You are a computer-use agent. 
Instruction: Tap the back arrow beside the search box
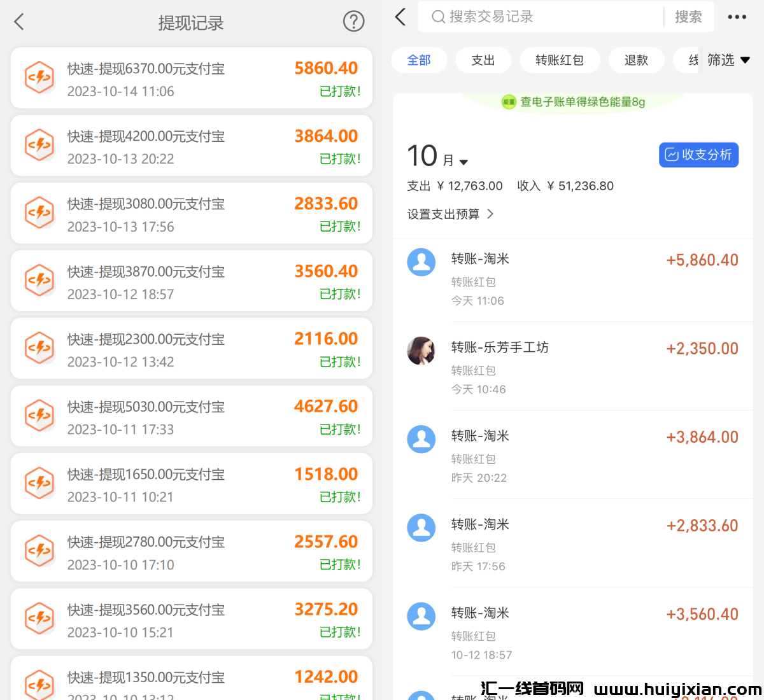pyautogui.click(x=400, y=17)
